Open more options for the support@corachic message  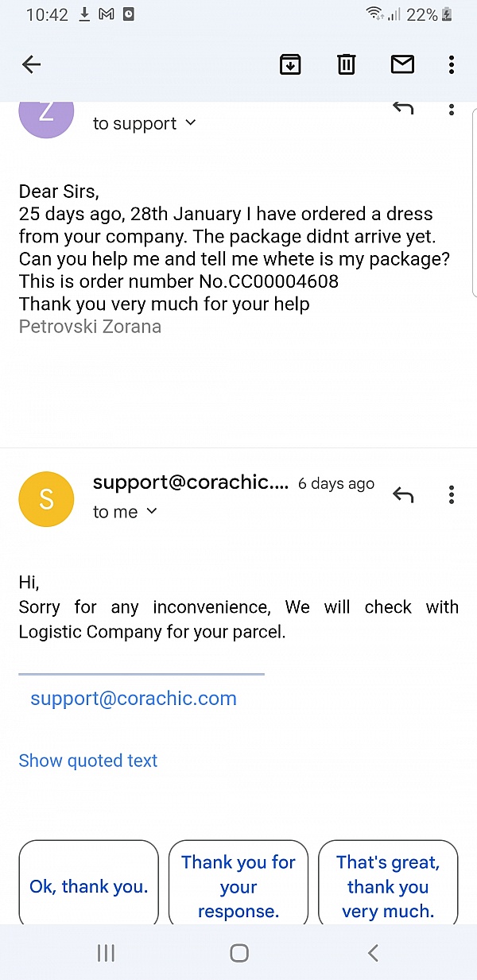coord(452,495)
